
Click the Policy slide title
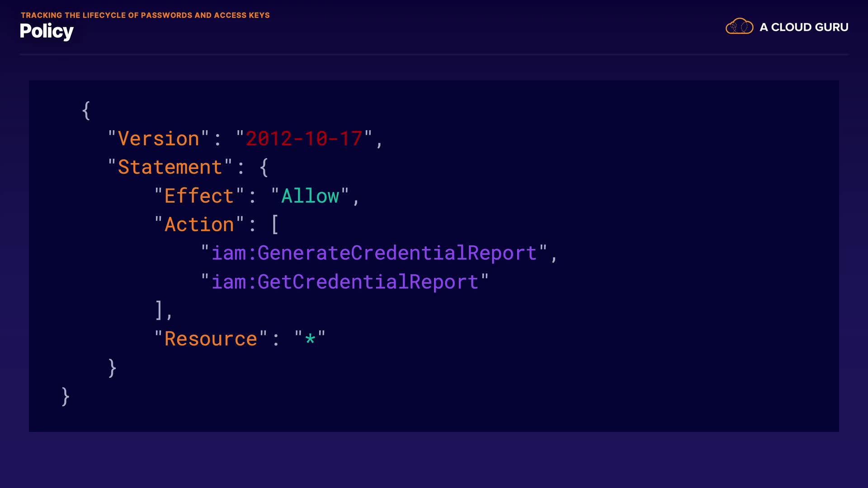point(47,31)
